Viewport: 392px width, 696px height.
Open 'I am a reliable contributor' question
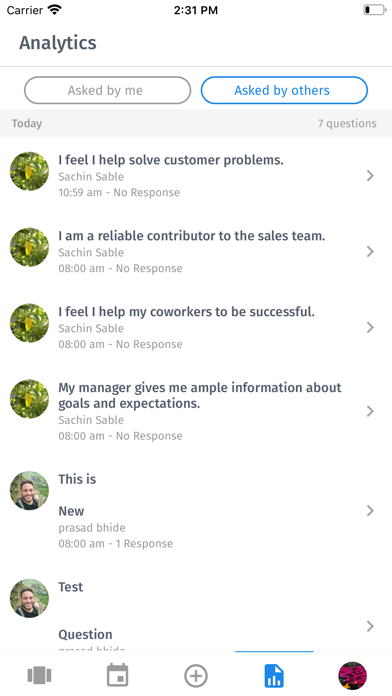pos(196,252)
